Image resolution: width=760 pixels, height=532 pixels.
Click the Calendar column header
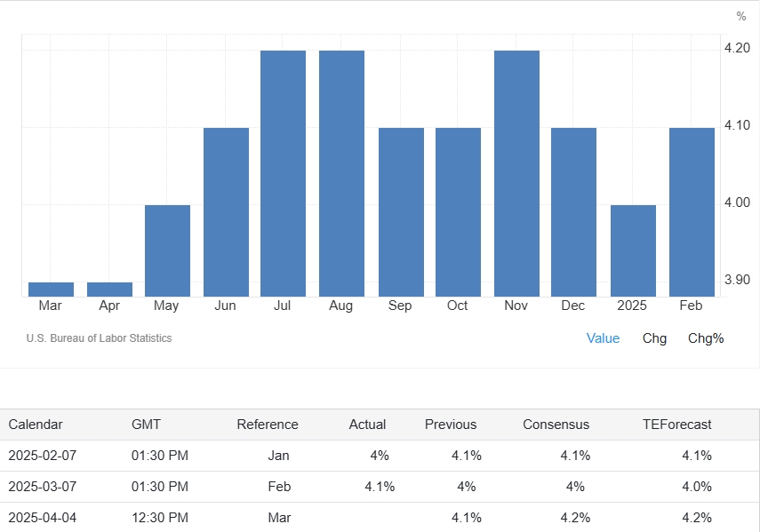[36, 425]
